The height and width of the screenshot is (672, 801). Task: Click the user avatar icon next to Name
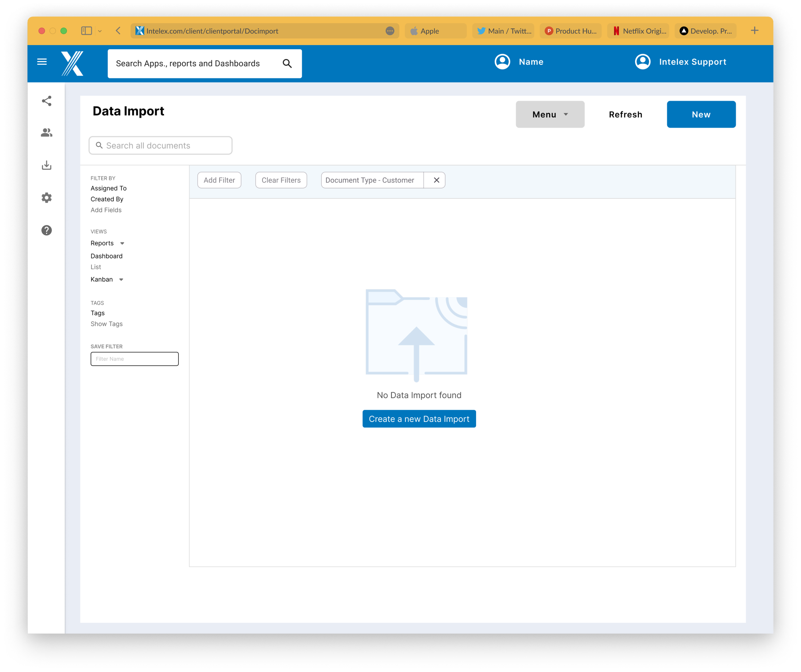502,62
